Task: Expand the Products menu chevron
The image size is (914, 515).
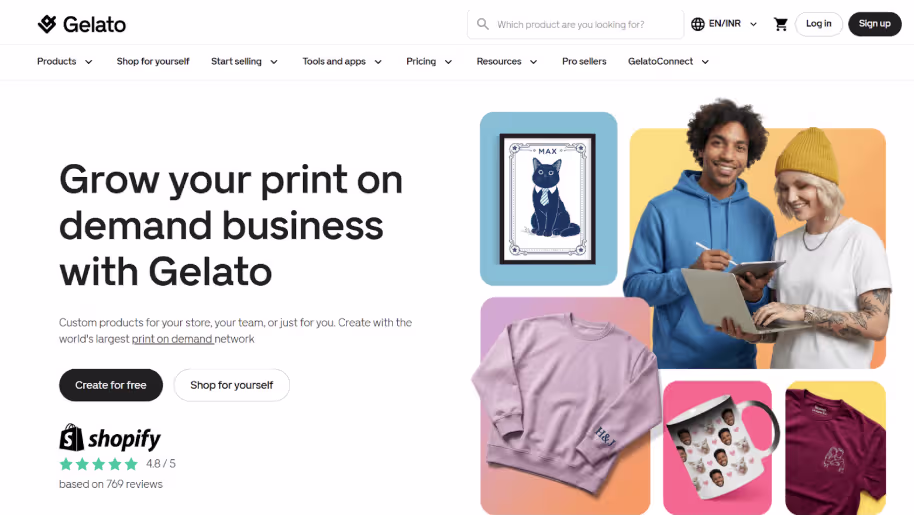Action: [89, 62]
